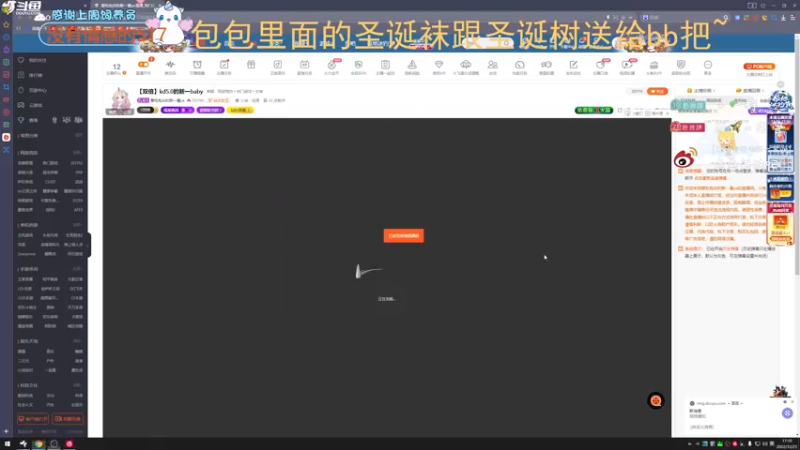Image resolution: width=800 pixels, height=450 pixels.
Task: Click the heart icon My Follows in sidebar
Action: coord(21,60)
